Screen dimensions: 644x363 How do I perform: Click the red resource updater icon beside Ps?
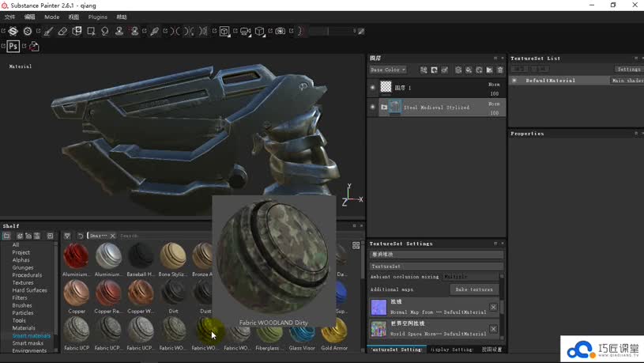click(x=34, y=47)
